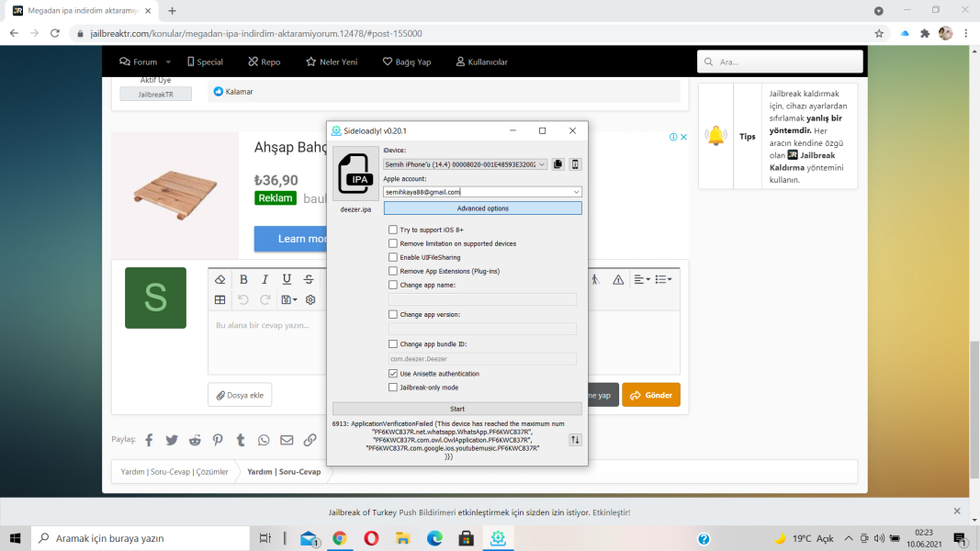Insert a table in the reply editor

click(x=220, y=300)
